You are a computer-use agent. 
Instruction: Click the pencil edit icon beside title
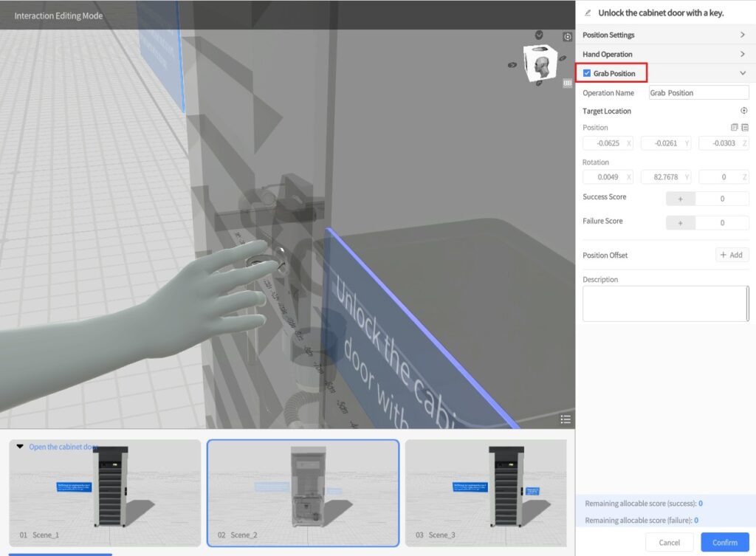(x=588, y=13)
